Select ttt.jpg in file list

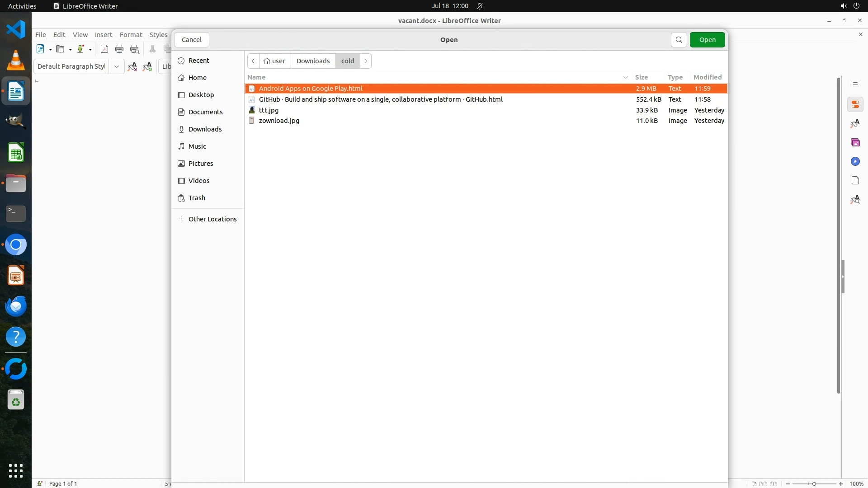tap(269, 110)
